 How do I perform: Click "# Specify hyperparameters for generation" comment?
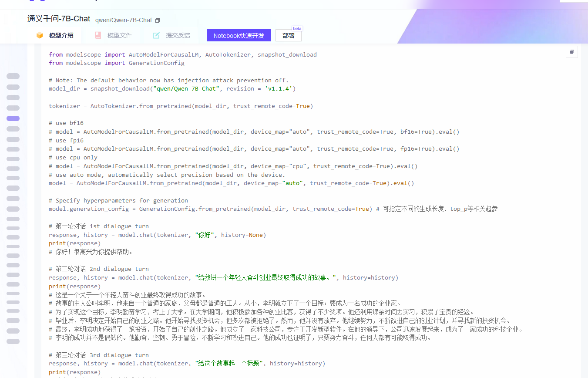(x=118, y=200)
